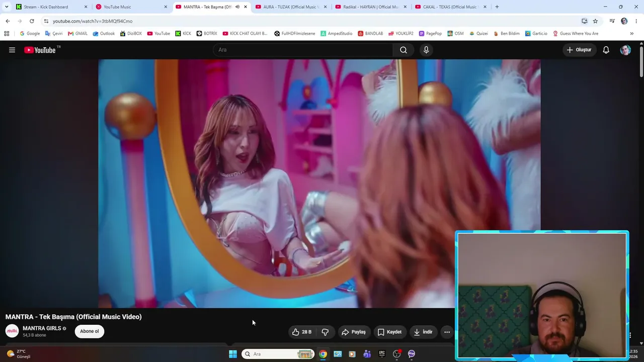Open the Google bookmark
The height and width of the screenshot is (362, 644).
[x=30, y=34]
